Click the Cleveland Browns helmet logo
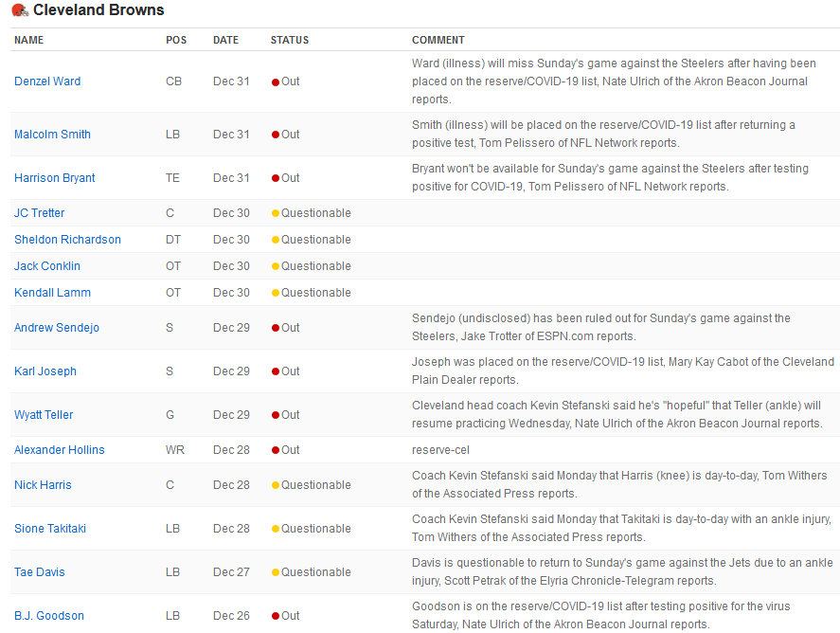 [20, 9]
